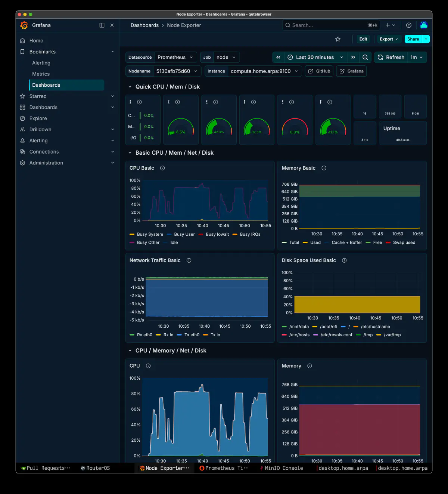Select Dashboards under Bookmarks

[x=66, y=85]
